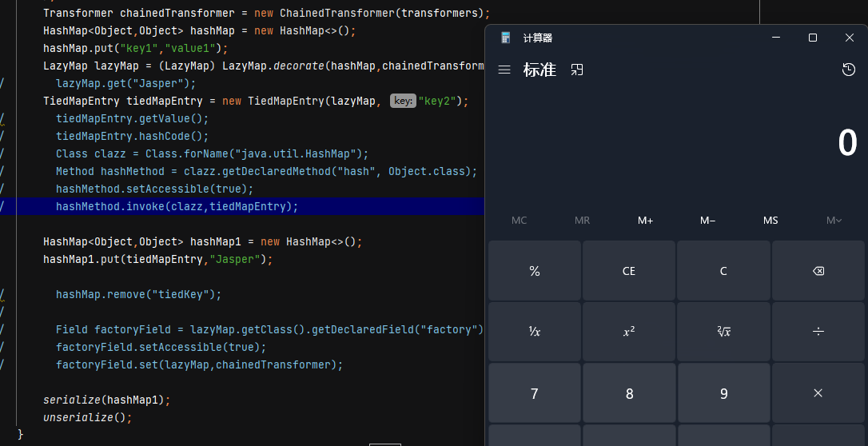Maximize the Calculator window
868x446 pixels.
(813, 38)
